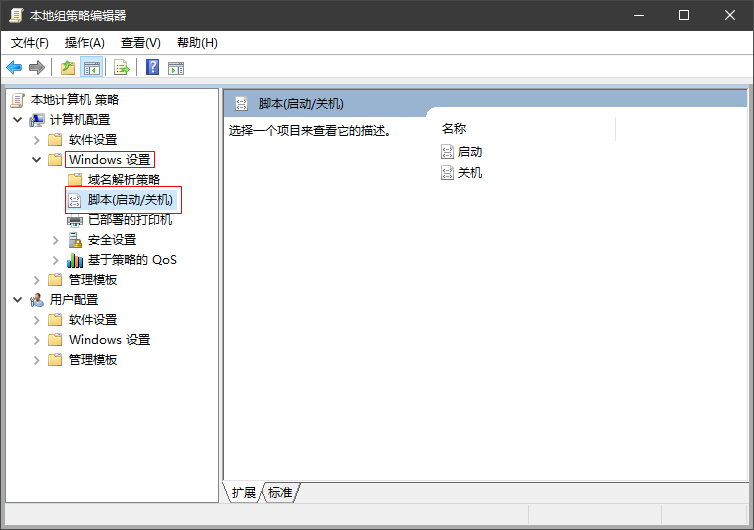Image resolution: width=754 pixels, height=530 pixels.
Task: Expand 软件设置 under 计算机配置
Action: (x=37, y=140)
